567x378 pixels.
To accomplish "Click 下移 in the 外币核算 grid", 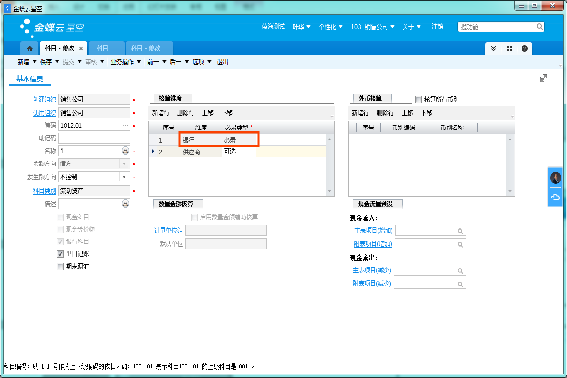I will click(427, 113).
